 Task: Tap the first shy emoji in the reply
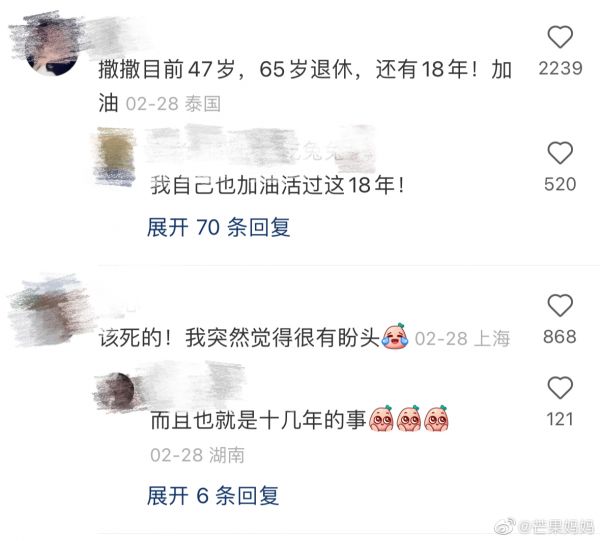point(381,419)
